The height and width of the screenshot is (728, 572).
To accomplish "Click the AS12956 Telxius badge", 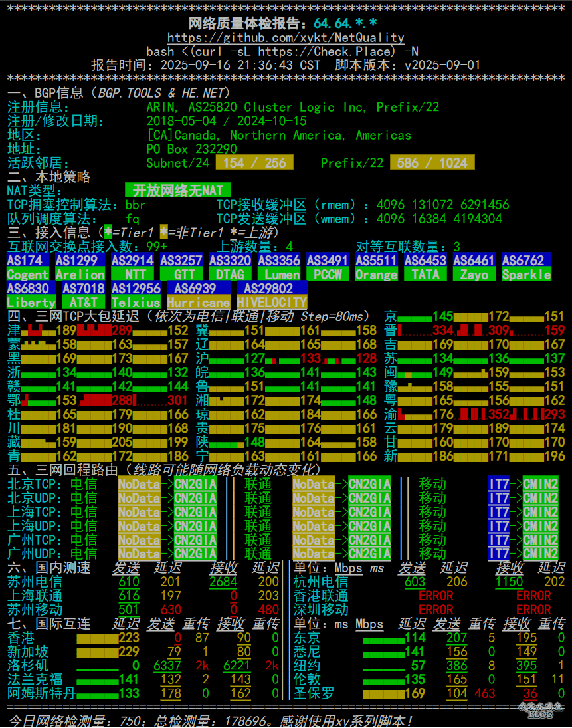I will (136, 295).
